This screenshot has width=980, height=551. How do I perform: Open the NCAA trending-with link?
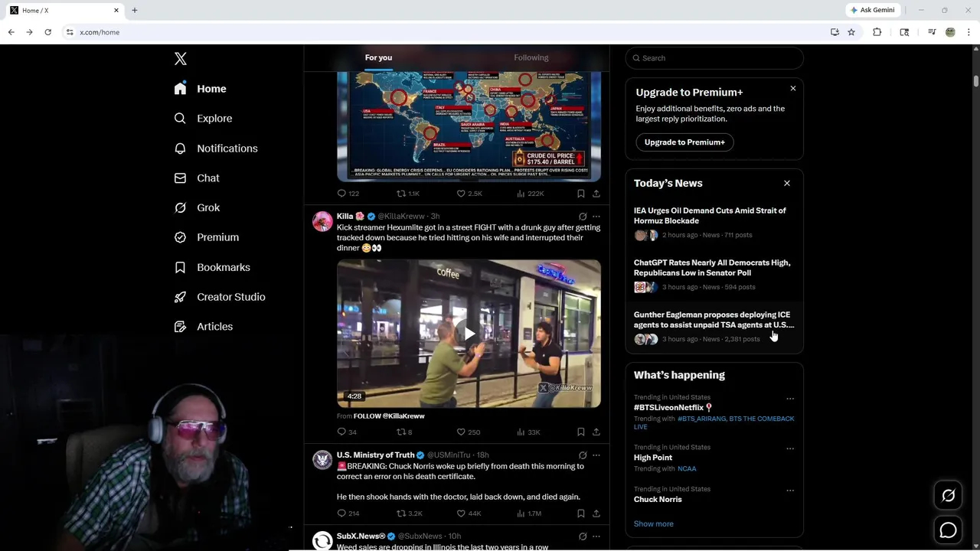(x=687, y=468)
